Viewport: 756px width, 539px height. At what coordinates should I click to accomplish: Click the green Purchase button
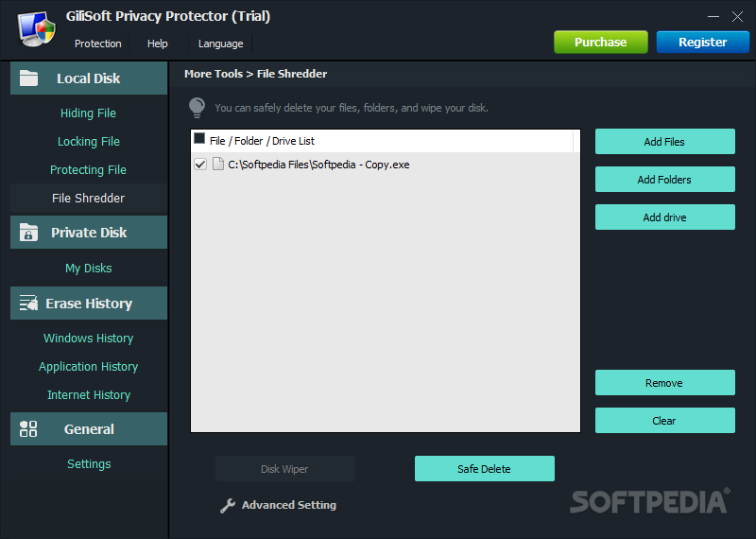click(601, 42)
